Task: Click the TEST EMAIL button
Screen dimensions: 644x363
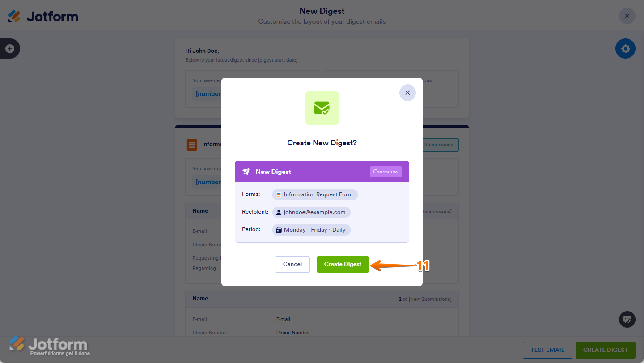Action: [547, 350]
